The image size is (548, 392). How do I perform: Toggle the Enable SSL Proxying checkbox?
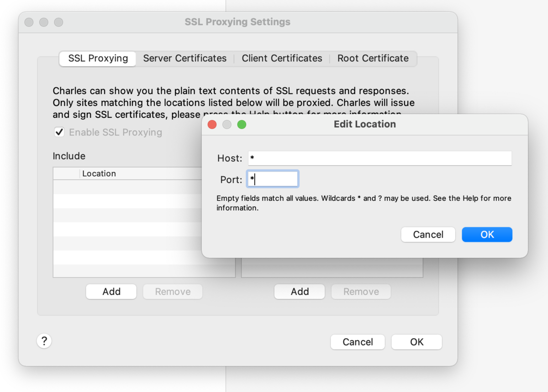tap(59, 132)
